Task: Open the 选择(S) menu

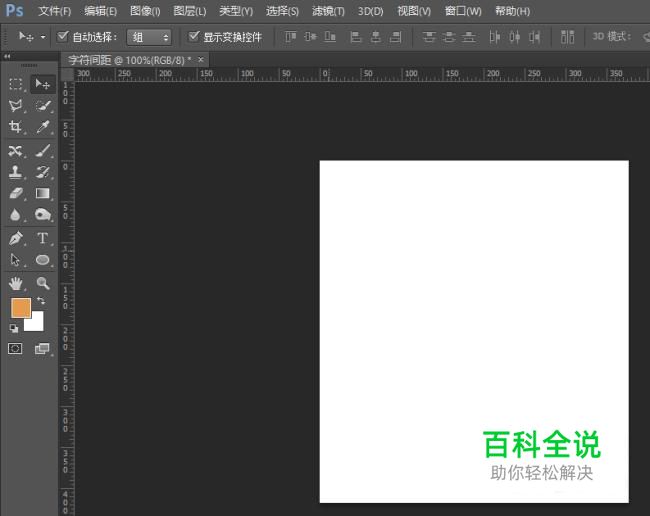Action: click(x=282, y=11)
